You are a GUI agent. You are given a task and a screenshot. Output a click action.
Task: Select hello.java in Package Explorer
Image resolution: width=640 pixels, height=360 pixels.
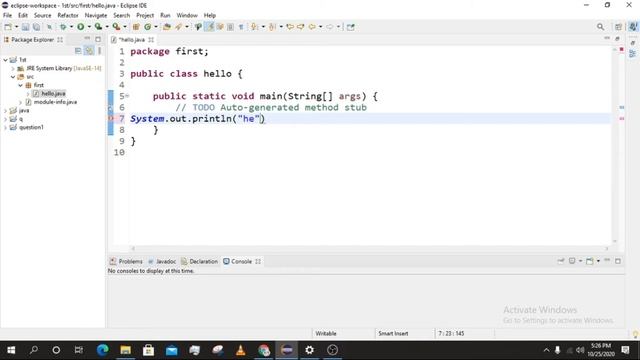click(x=49, y=93)
